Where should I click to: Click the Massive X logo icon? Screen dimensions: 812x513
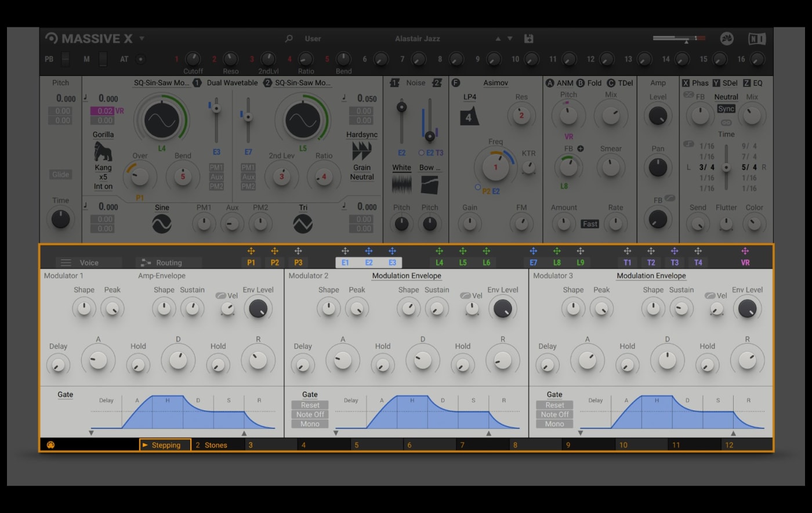pyautogui.click(x=52, y=38)
